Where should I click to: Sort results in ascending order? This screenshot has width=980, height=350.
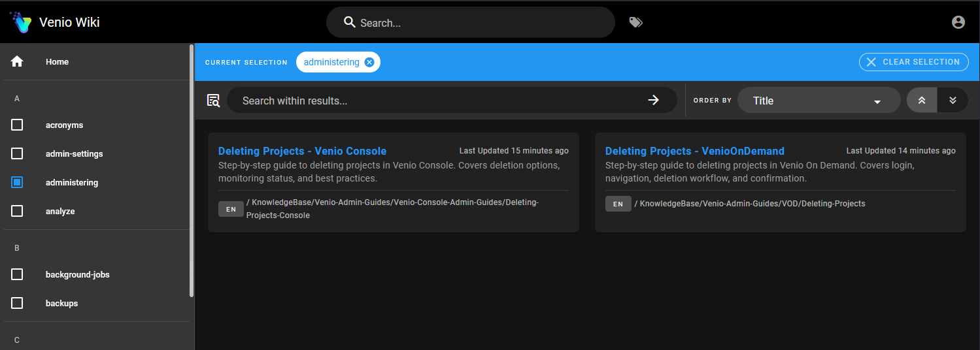[922, 100]
